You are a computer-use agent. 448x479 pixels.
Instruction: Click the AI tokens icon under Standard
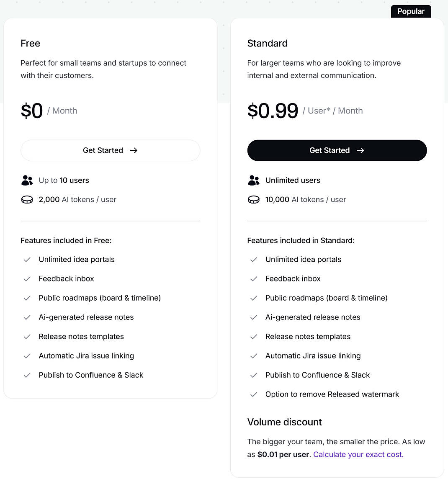pos(254,200)
